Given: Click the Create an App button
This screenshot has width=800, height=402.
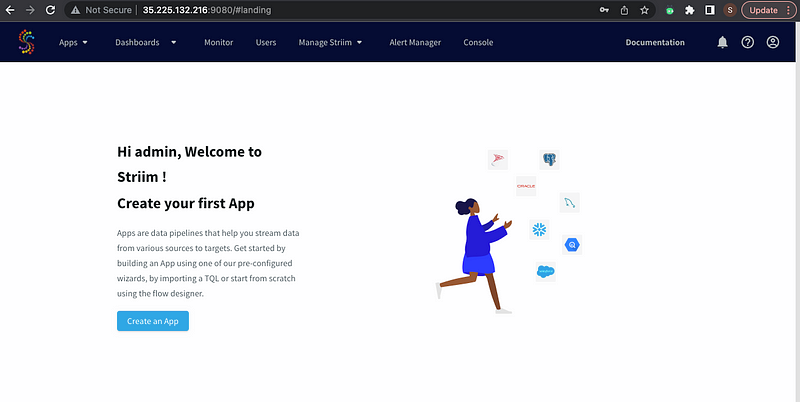Looking at the screenshot, I should (153, 321).
